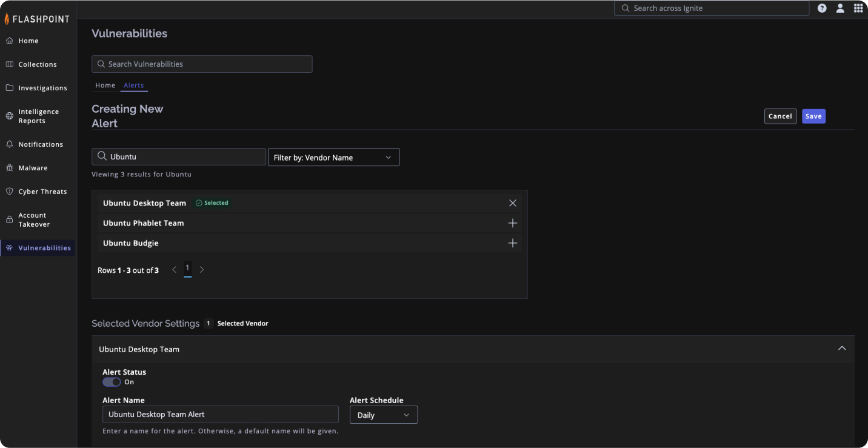The height and width of the screenshot is (448, 868).
Task: Open Collections from the sidebar
Action: [x=38, y=64]
